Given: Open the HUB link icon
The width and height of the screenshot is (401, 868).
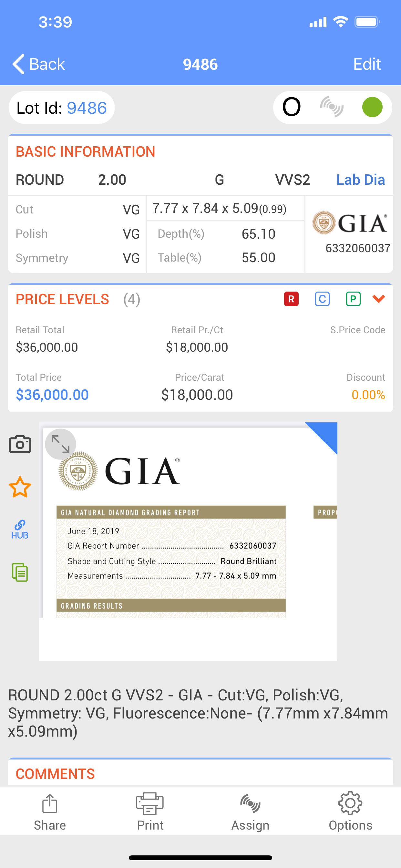Looking at the screenshot, I should pos(20,529).
